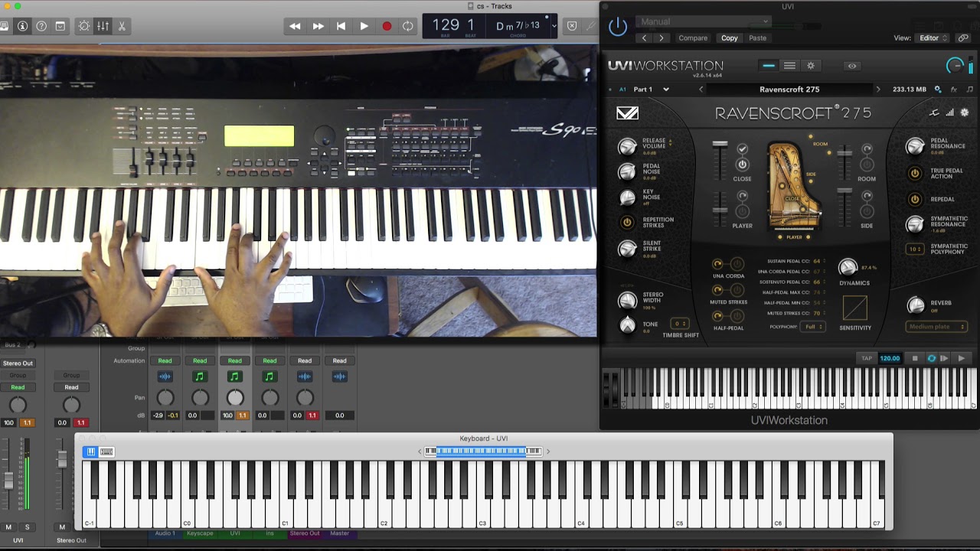Click the Key Noise knob

pyautogui.click(x=627, y=197)
